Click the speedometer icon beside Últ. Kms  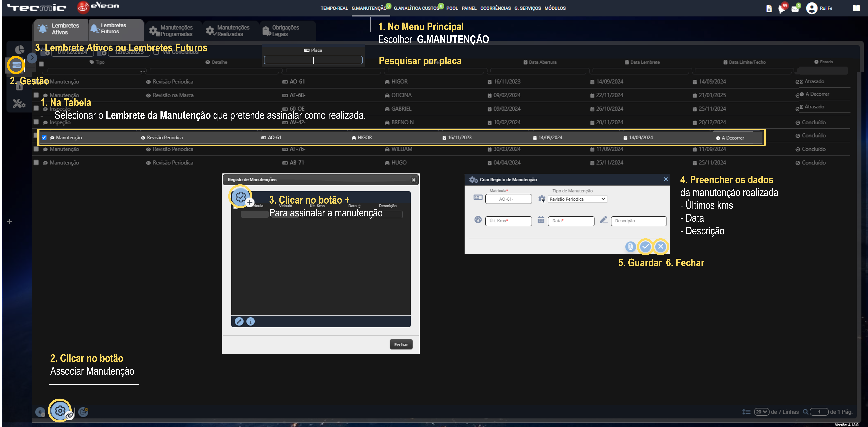(x=478, y=220)
